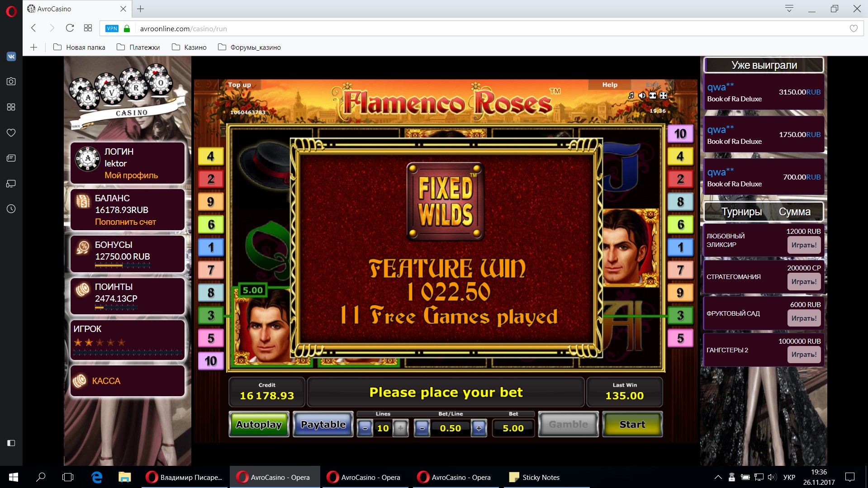
Task: Add page to bookmarks with heart icon
Action: (x=854, y=28)
